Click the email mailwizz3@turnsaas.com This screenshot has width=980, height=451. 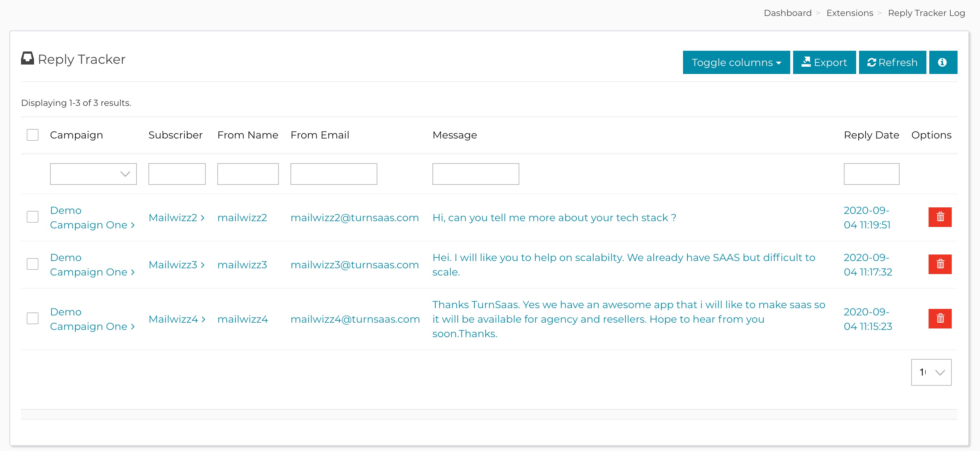[355, 265]
